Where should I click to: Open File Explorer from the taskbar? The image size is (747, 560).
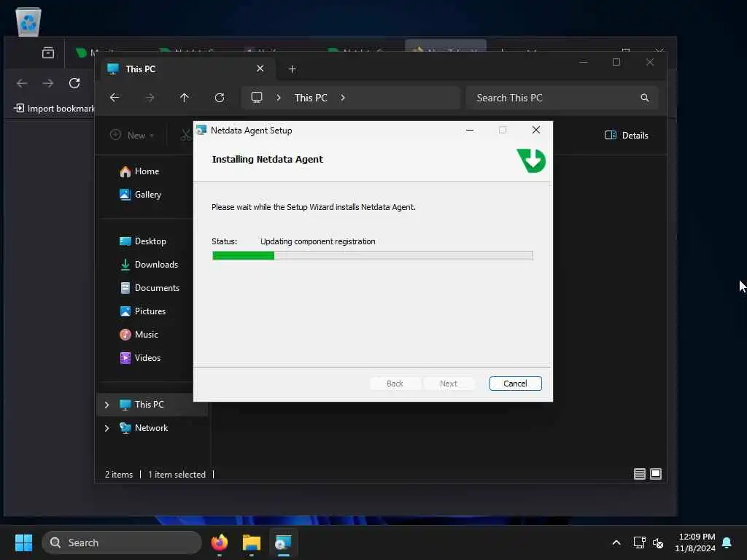pos(252,542)
